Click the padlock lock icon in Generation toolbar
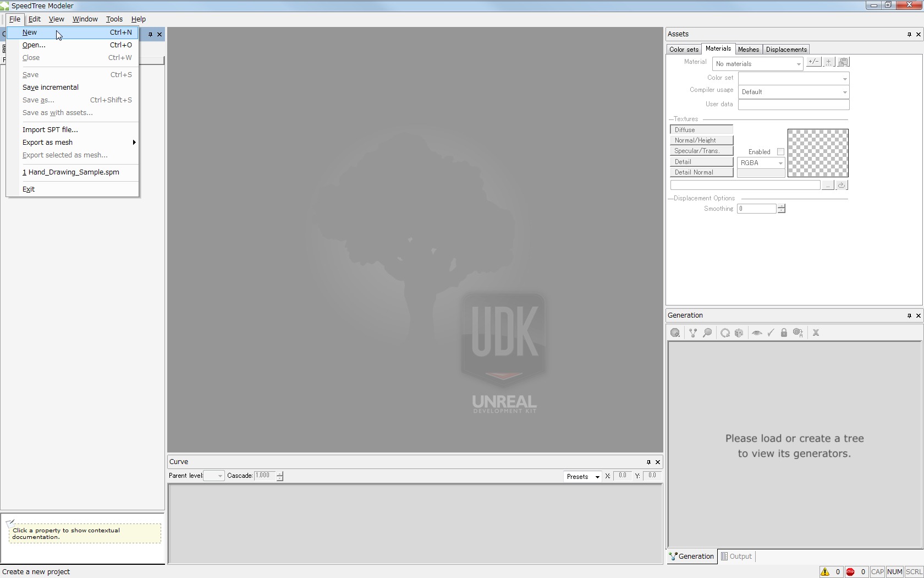Image resolution: width=924 pixels, height=578 pixels. pos(784,333)
